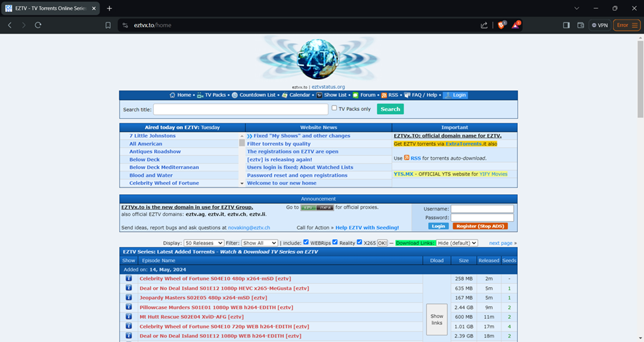The image size is (644, 342).
Task: Open Show List navigation item
Action: (x=335, y=95)
